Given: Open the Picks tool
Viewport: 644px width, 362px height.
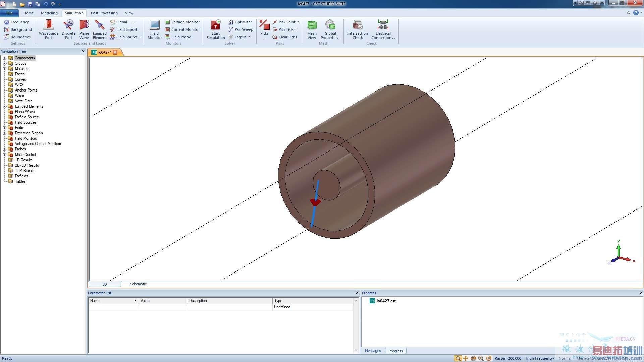Looking at the screenshot, I should click(x=264, y=29).
